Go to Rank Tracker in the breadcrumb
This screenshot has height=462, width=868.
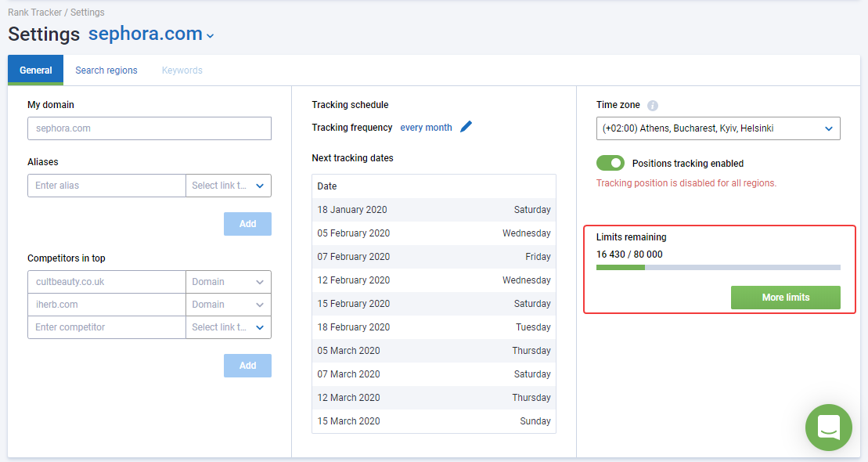(x=35, y=13)
